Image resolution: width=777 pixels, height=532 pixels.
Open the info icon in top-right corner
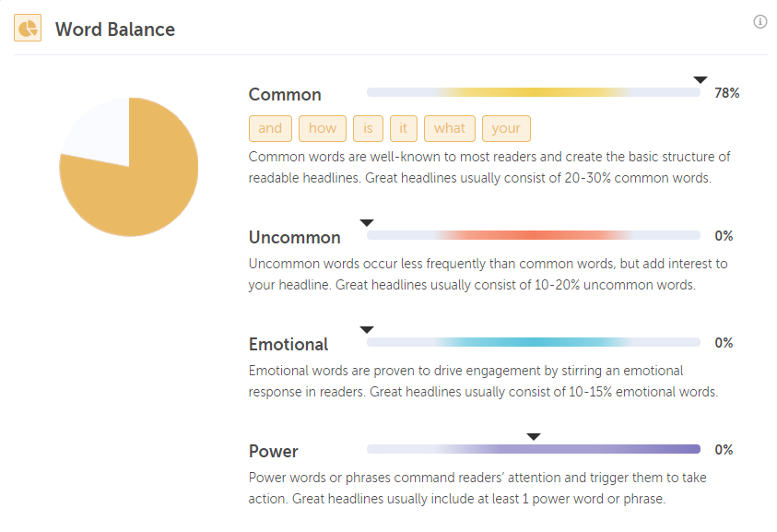[x=760, y=22]
